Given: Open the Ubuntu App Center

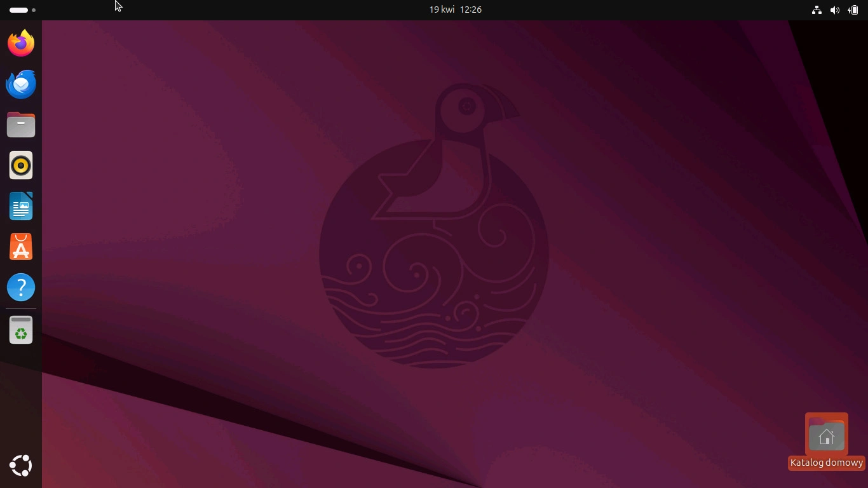Looking at the screenshot, I should [21, 247].
